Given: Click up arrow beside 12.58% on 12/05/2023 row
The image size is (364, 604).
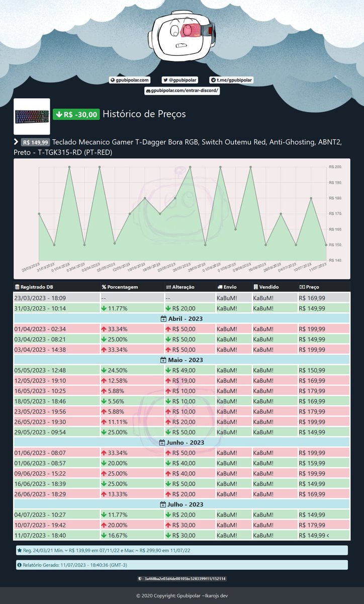Looking at the screenshot, I should (x=104, y=381).
